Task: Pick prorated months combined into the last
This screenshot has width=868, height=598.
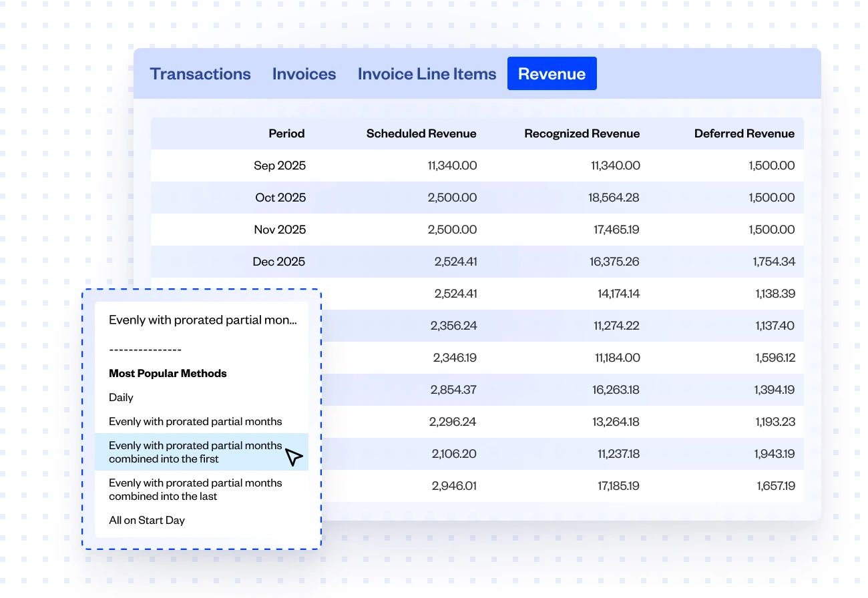Action: point(194,489)
